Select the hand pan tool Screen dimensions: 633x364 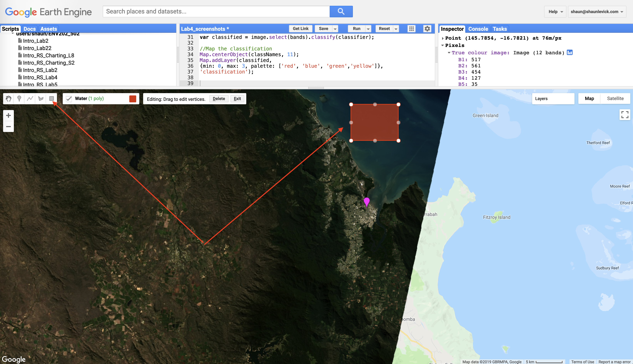(8, 99)
